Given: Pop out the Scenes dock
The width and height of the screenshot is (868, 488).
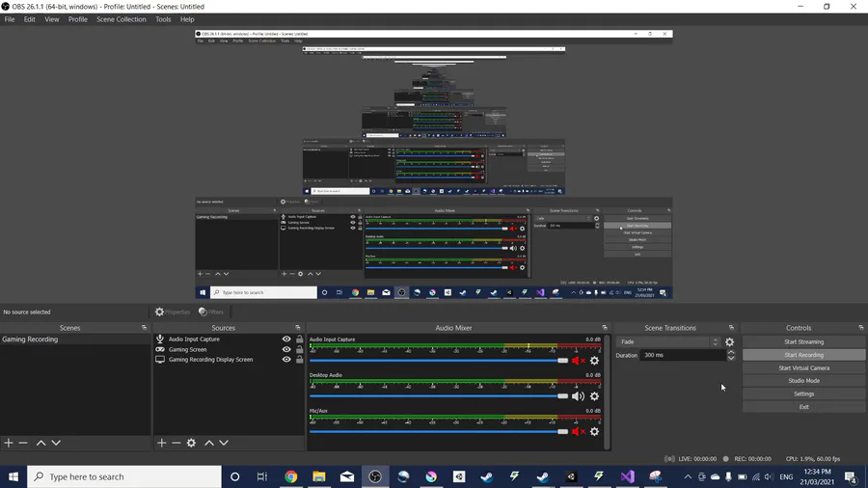Looking at the screenshot, I should 144,328.
